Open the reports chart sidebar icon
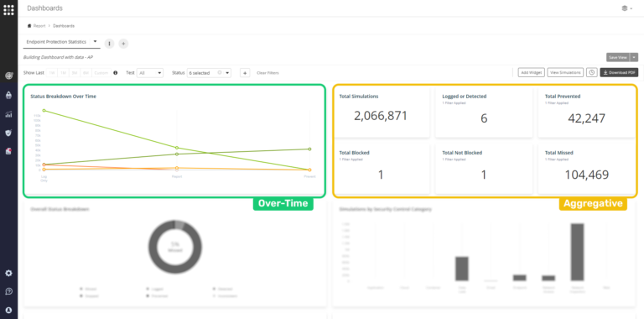 8,114
